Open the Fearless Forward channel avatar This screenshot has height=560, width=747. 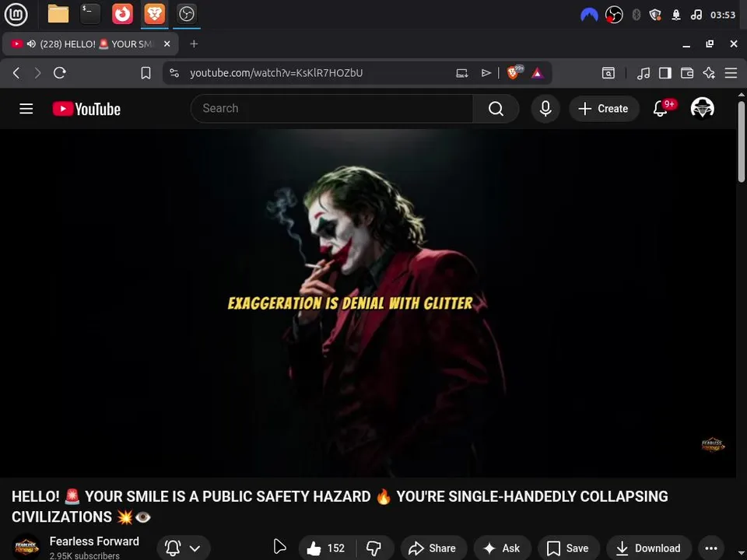[x=26, y=547]
